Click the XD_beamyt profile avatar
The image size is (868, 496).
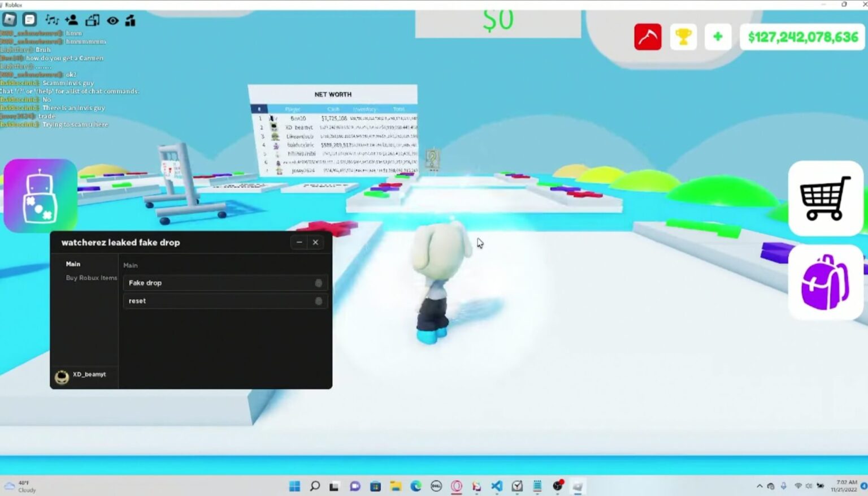click(x=62, y=376)
